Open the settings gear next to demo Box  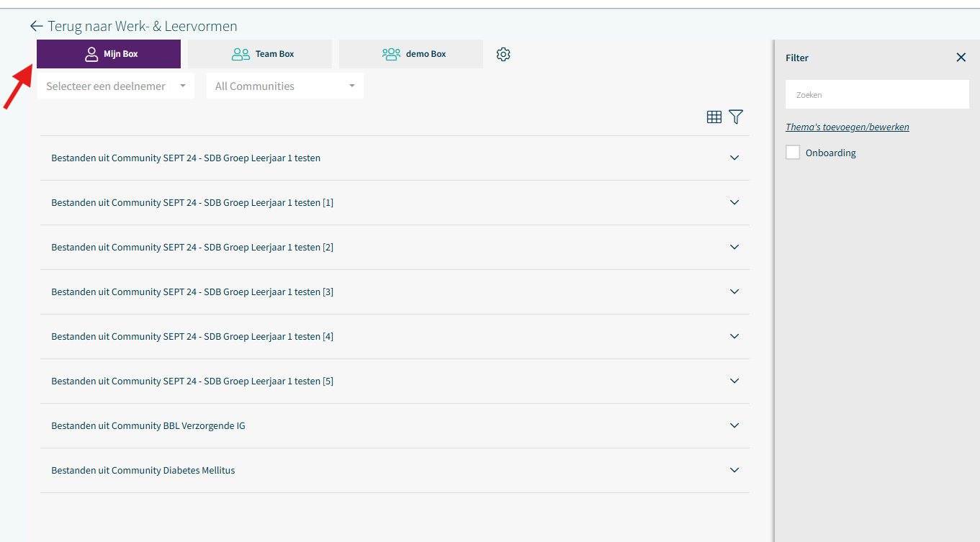pos(503,54)
